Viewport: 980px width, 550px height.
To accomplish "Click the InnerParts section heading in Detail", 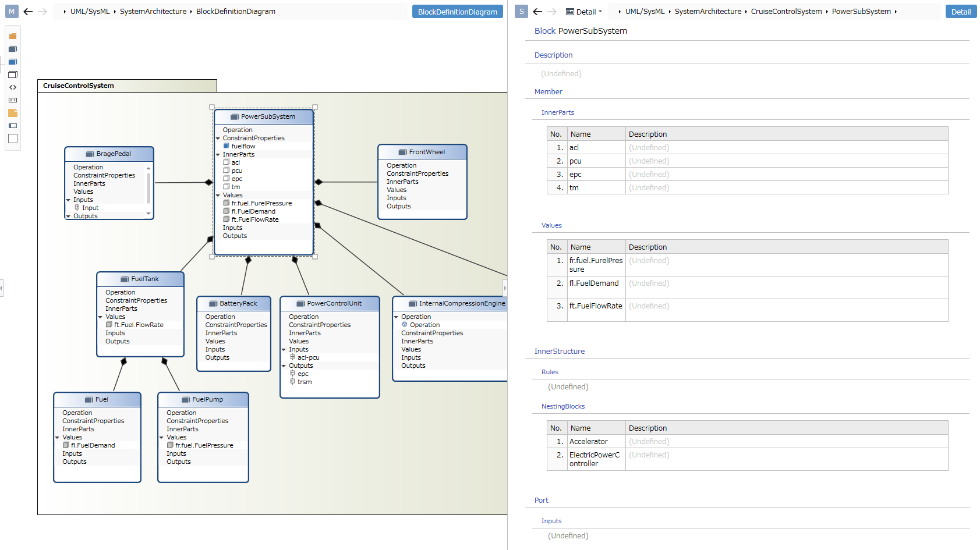I will click(x=558, y=112).
